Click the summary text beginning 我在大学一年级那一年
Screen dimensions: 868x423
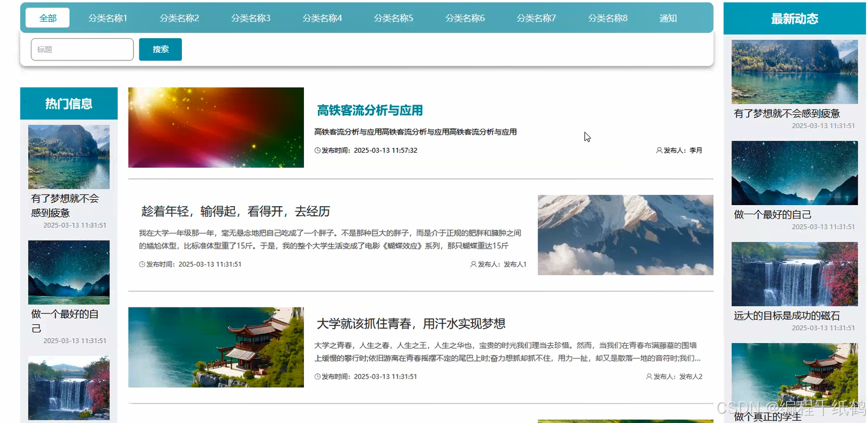[330, 239]
